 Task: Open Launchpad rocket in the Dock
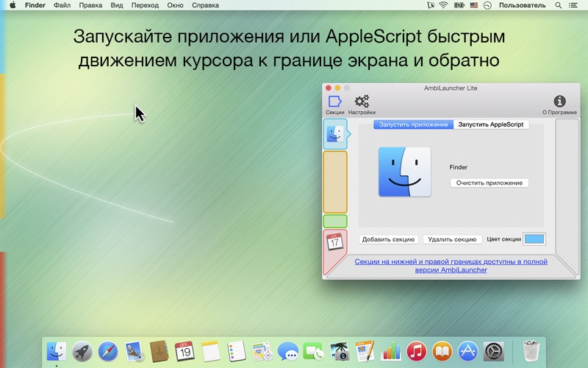[82, 352]
